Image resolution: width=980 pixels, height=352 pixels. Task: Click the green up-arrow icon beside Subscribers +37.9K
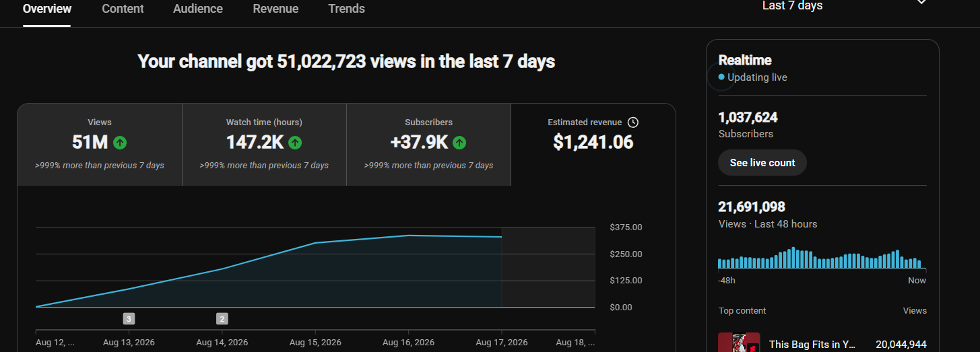click(459, 143)
